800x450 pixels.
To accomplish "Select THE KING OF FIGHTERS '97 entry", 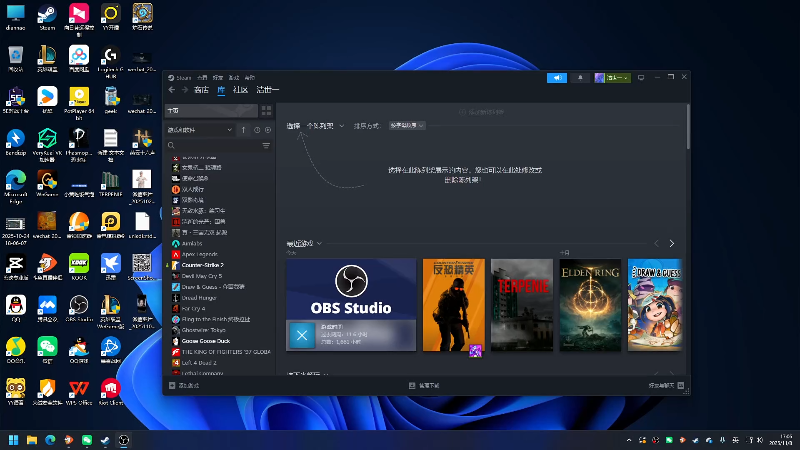I will click(x=226, y=352).
